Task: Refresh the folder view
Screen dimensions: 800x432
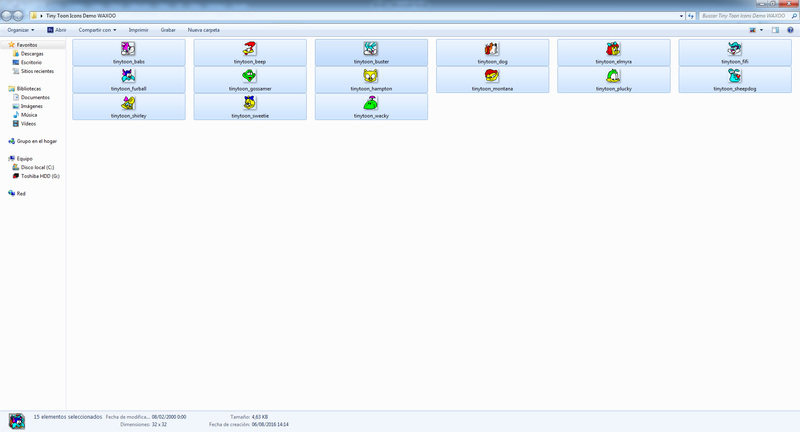Action: click(x=691, y=16)
